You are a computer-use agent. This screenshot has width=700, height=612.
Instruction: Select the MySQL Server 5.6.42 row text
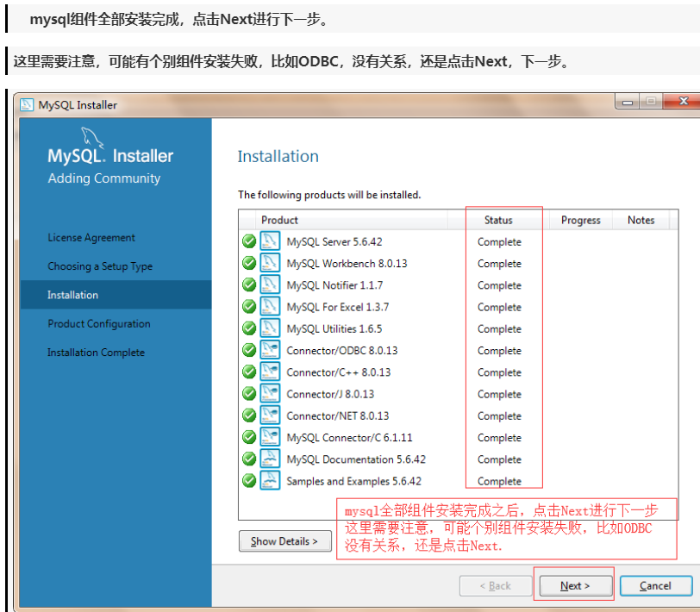coord(334,242)
